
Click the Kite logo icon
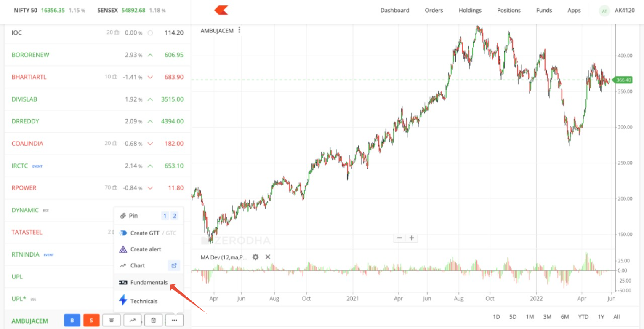[x=221, y=10]
